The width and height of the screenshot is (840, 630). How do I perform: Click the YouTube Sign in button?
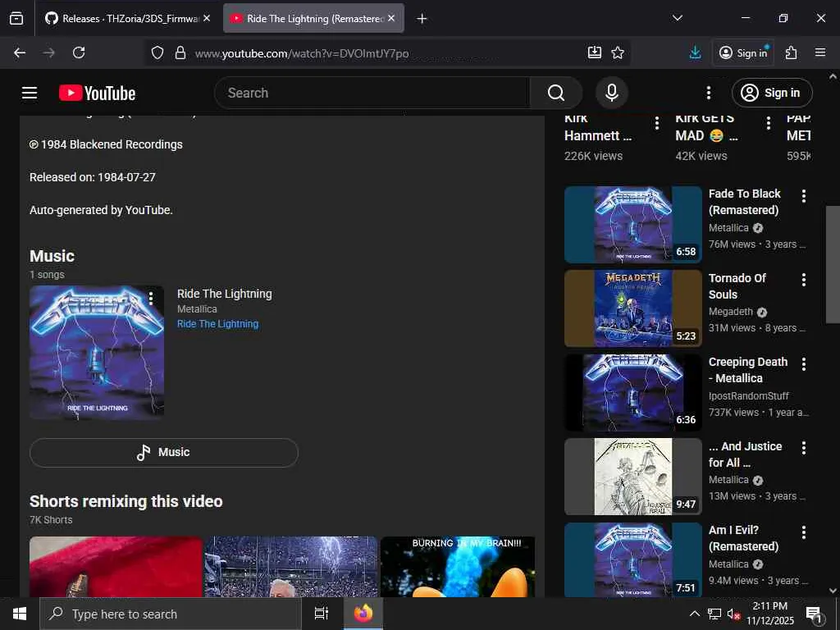772,94
